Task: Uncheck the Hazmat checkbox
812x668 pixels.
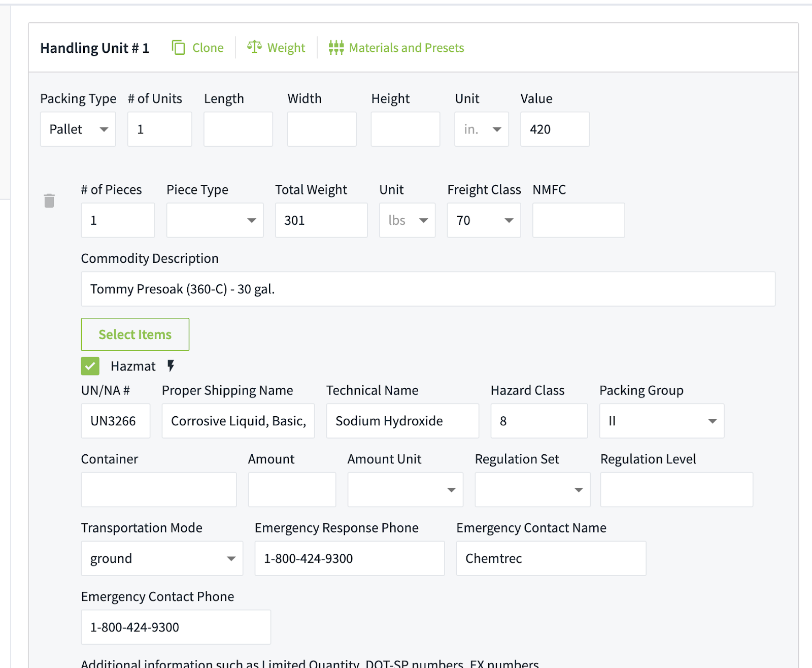Action: point(90,365)
